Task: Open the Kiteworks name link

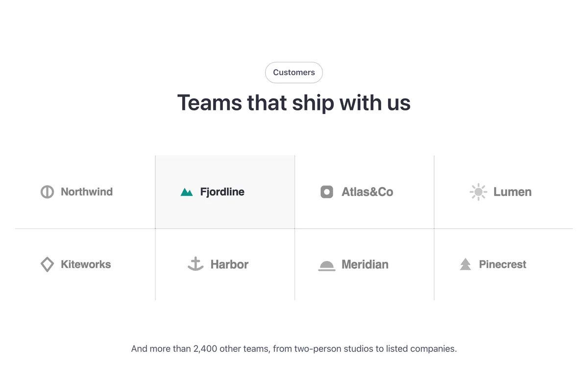Action: (x=86, y=264)
